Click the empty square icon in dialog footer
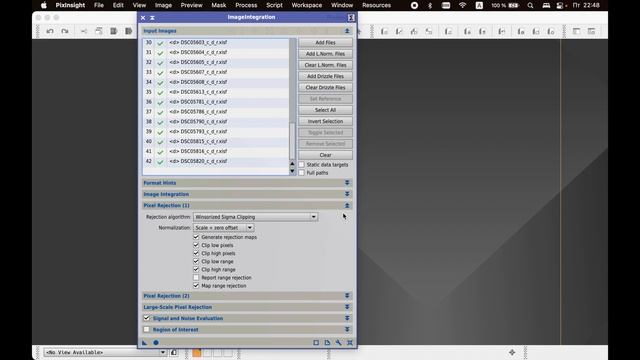Viewport: 640px width, 360px height. point(316,343)
